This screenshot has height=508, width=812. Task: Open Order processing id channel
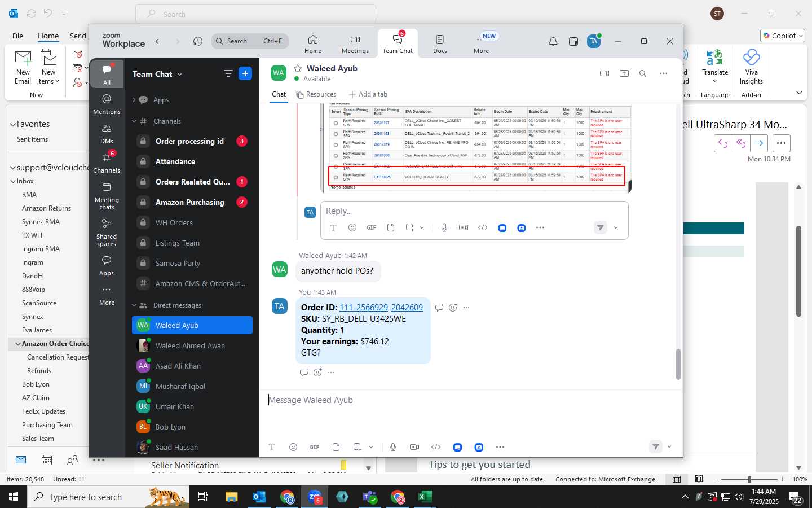point(192,141)
